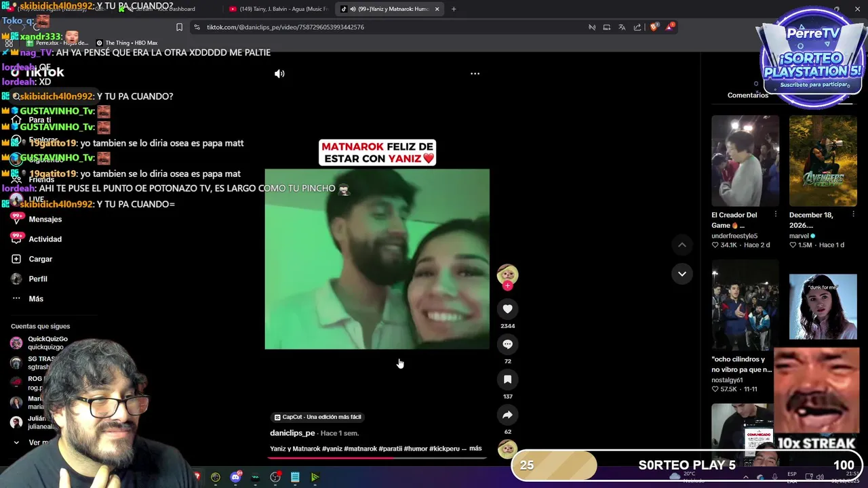The image size is (868, 488).
Task: Open the blue notepad taskbar icon
Action: (x=295, y=477)
